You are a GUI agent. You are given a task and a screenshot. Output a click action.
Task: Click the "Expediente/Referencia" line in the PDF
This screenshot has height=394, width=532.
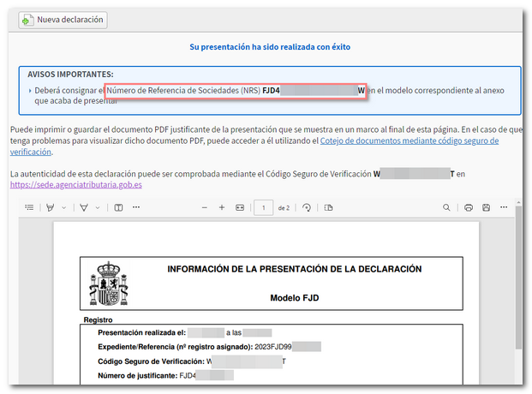pos(209,347)
